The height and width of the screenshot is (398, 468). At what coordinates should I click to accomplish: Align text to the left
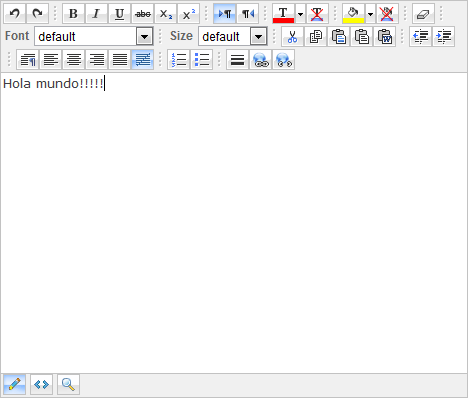coord(51,60)
